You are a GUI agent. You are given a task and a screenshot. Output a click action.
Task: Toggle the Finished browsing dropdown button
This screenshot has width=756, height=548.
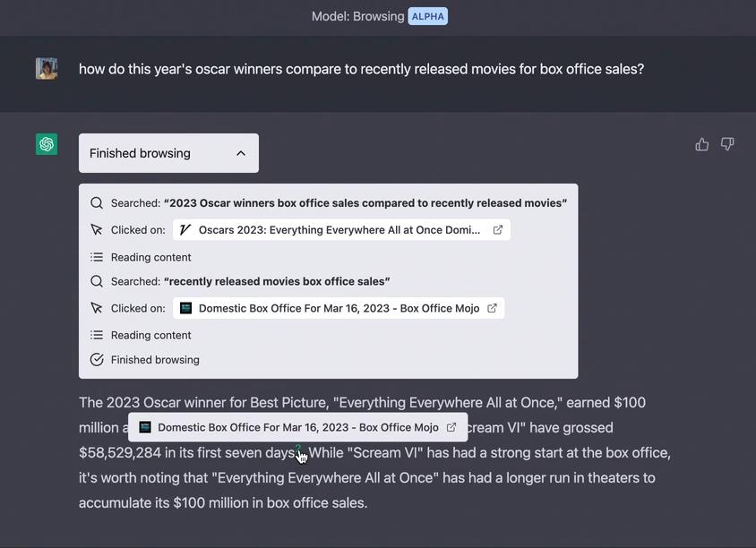click(168, 153)
